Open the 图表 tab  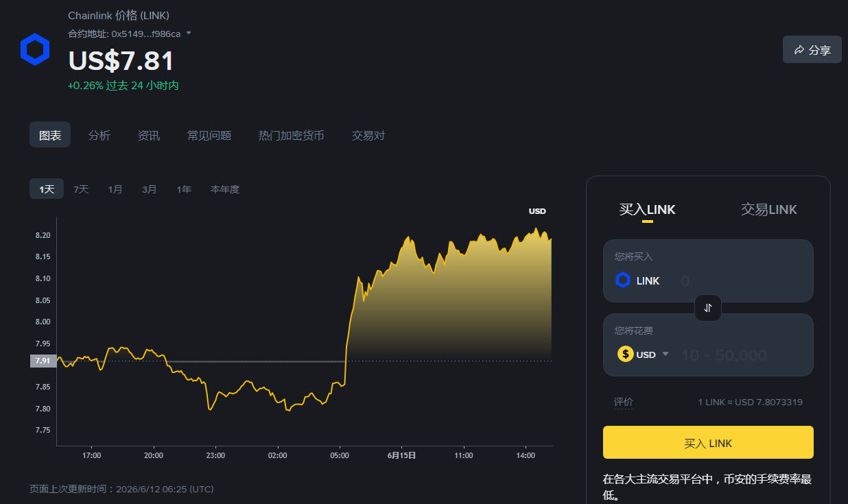[50, 135]
